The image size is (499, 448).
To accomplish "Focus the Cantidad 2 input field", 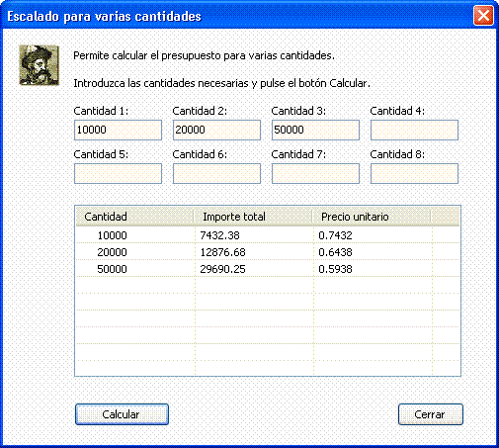I will tap(216, 130).
